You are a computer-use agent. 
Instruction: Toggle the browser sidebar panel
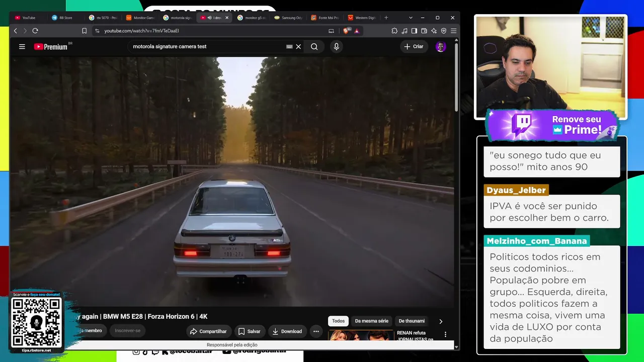(414, 31)
